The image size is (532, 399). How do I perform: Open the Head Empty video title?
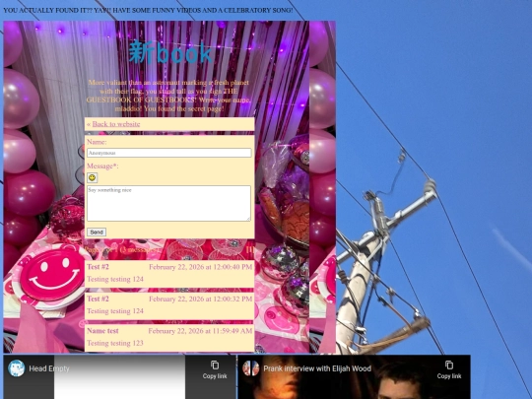[x=49, y=368]
